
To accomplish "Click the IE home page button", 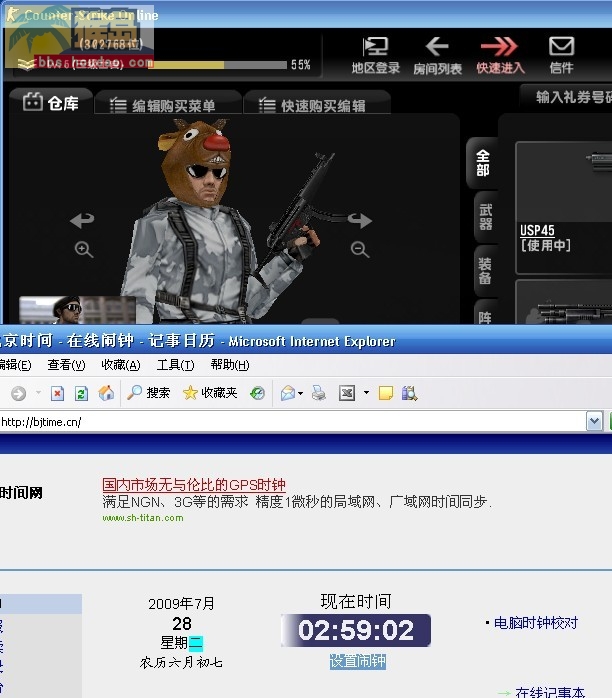I will 106,393.
